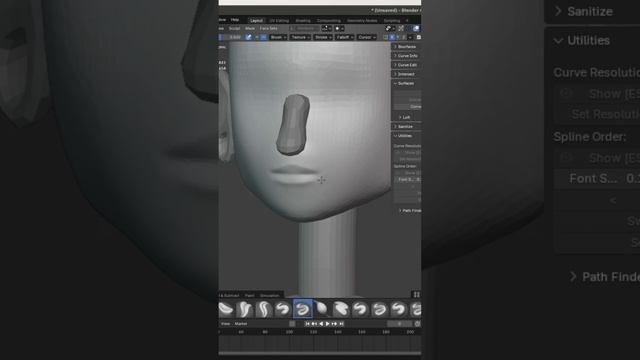Viewport: 640px width, 360px height.
Task: Open the Face Sets menu
Action: click(x=269, y=28)
